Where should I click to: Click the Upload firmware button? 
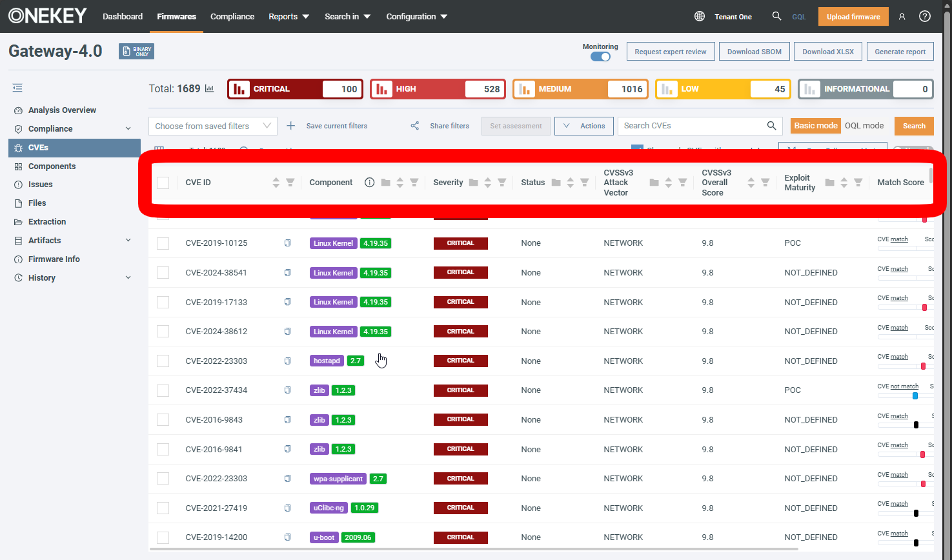pyautogui.click(x=853, y=16)
